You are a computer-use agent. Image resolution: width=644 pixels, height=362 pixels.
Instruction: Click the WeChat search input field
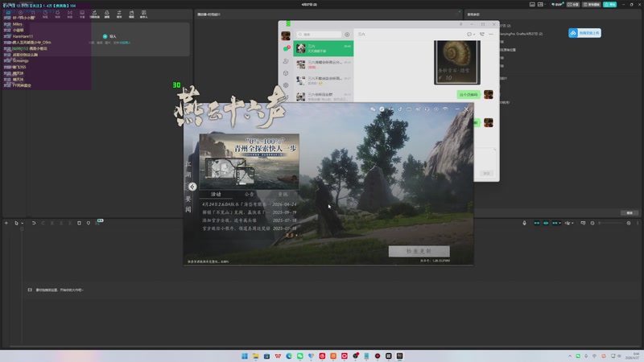(319, 35)
